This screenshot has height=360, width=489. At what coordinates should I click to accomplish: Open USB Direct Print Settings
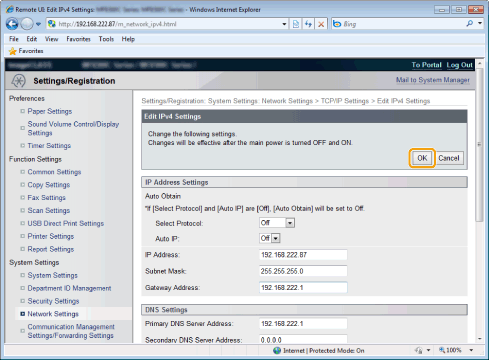66,223
